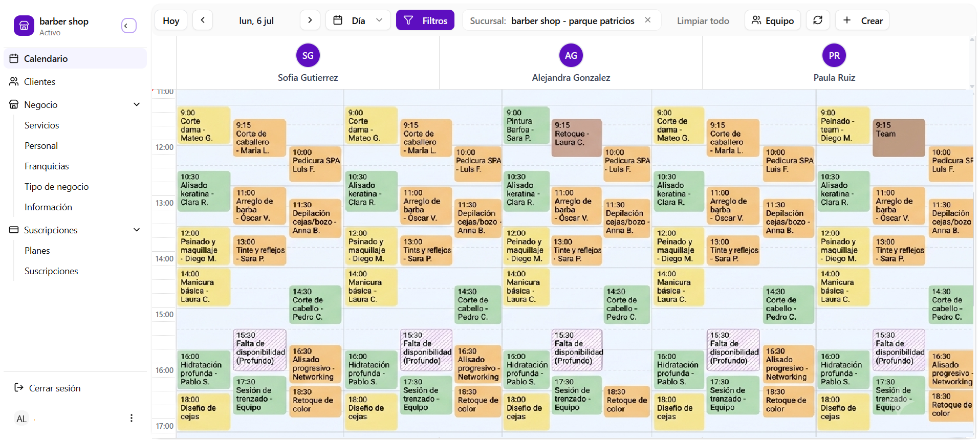Screen dimensions: 980x440
Task: Go to previous day arrow
Action: point(203,20)
